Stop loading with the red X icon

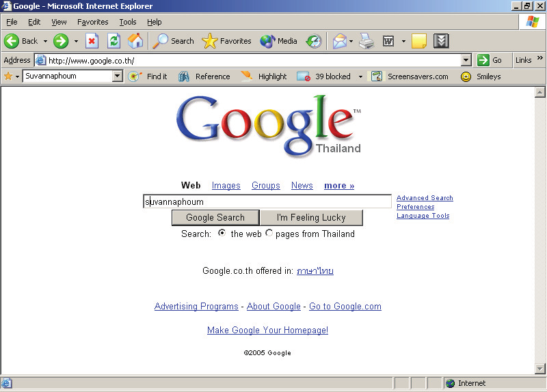coord(92,41)
